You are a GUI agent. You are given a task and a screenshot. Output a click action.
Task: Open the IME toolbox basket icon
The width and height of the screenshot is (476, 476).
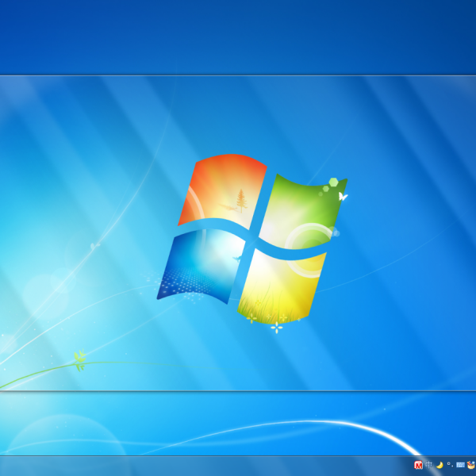tap(471, 465)
